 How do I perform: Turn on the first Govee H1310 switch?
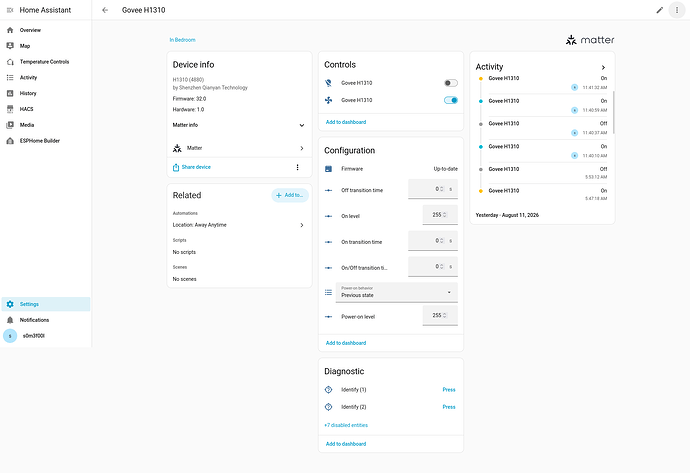tap(451, 83)
